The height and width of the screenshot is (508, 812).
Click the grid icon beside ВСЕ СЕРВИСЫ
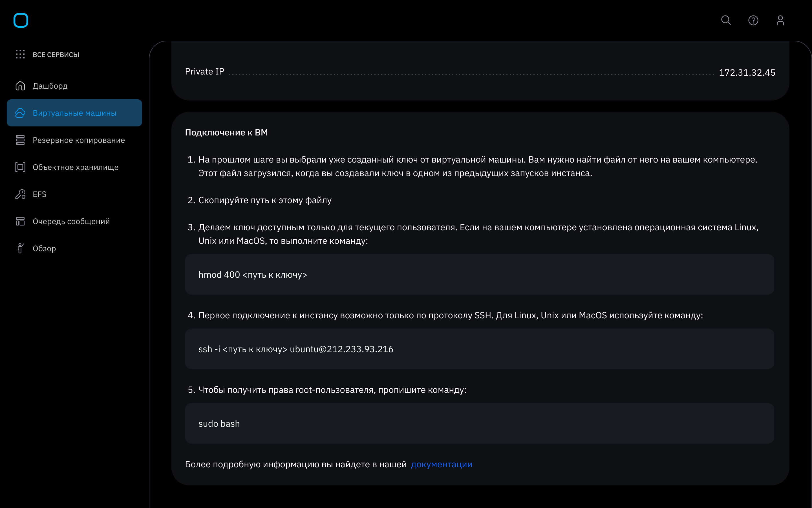[20, 54]
